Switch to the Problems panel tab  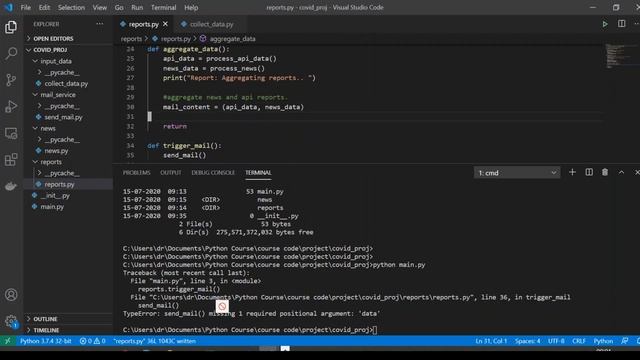136,173
